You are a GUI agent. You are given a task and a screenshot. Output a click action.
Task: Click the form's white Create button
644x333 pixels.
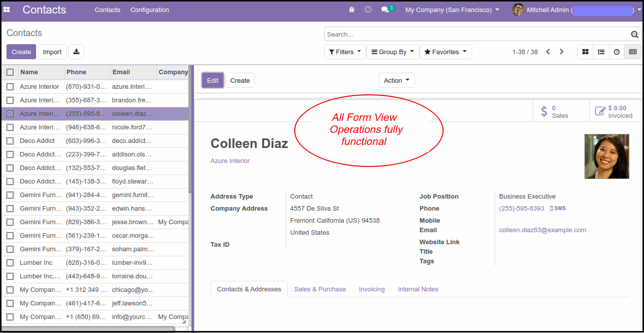click(240, 80)
